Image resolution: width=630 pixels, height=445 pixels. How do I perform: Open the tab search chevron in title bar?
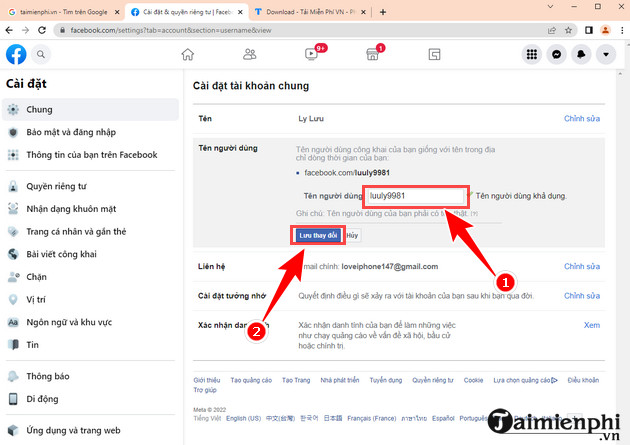tap(550, 6)
